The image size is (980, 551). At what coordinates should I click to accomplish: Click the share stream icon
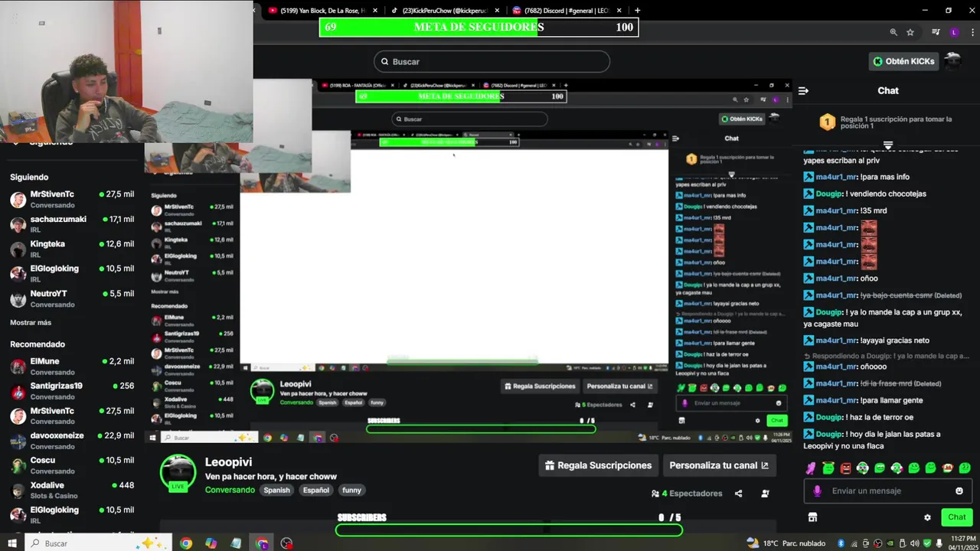(x=738, y=494)
